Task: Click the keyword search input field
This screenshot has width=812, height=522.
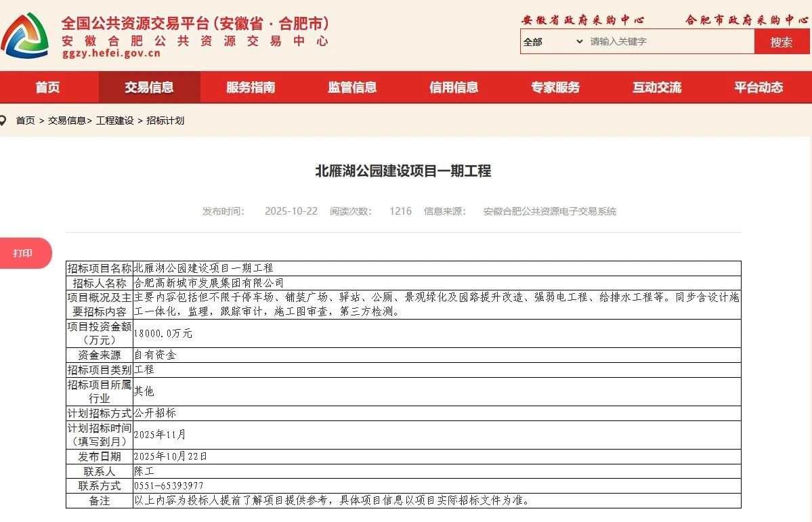Action: [669, 41]
